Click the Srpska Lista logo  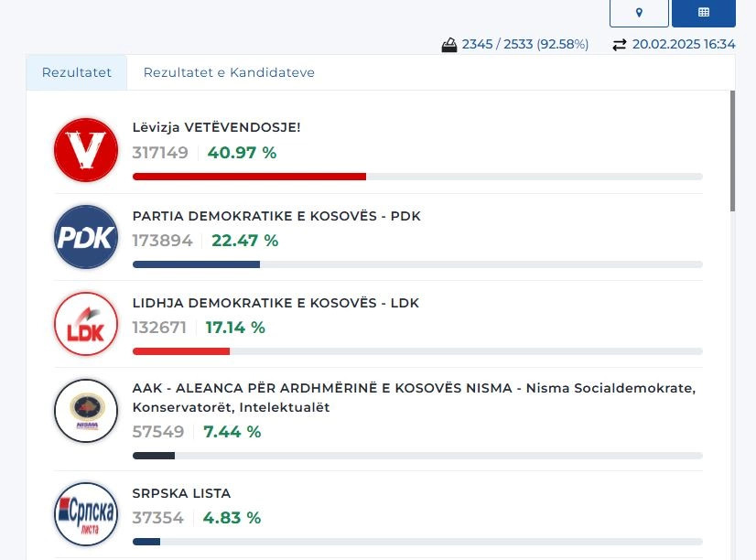click(86, 514)
